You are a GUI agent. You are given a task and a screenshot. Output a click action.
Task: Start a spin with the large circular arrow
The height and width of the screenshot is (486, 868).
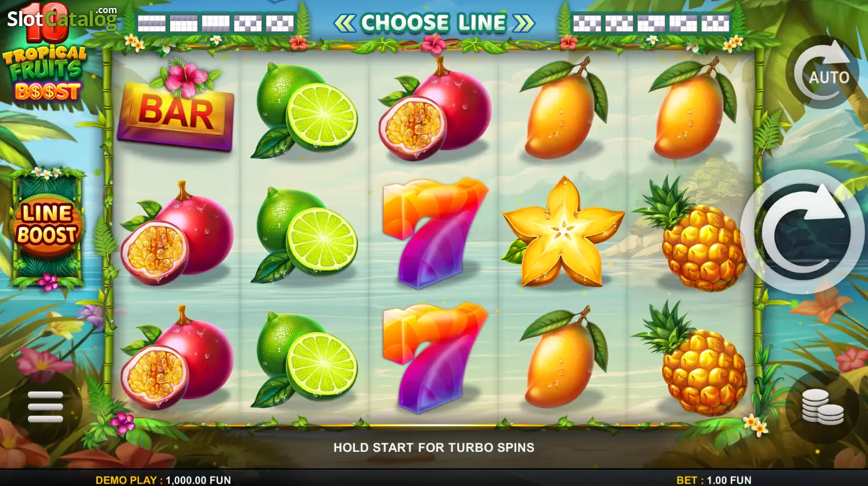point(803,232)
